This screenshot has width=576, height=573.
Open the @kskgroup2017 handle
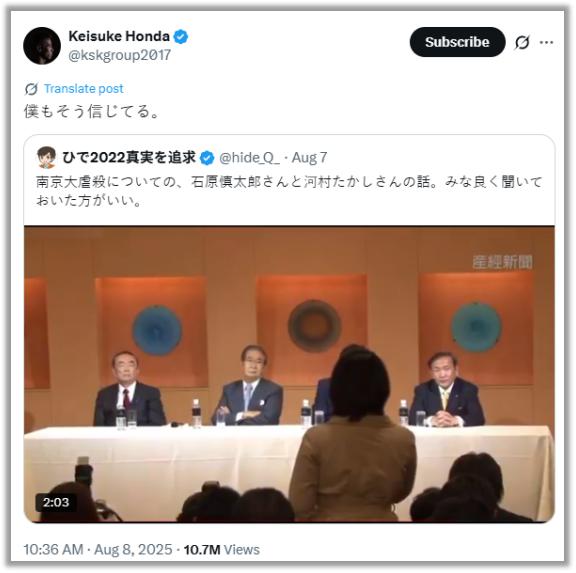120,55
